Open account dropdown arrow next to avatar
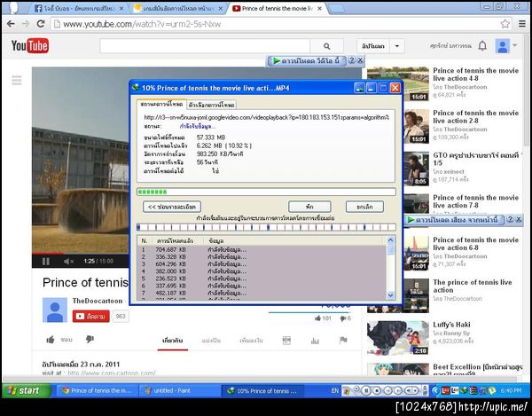Image resolution: width=532 pixels, height=416 pixels. click(515, 45)
